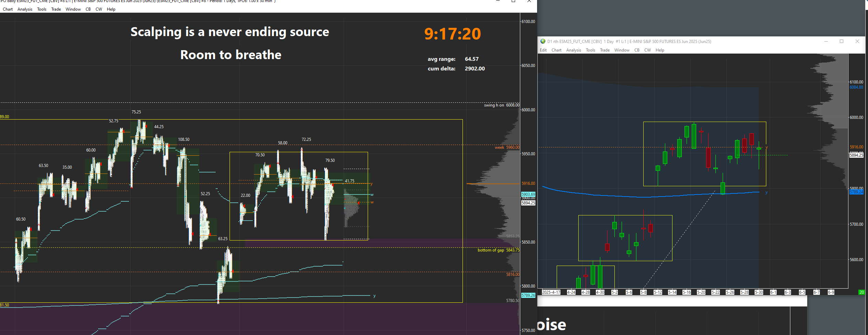Image resolution: width=868 pixels, height=335 pixels.
Task: Open the Chart menu in the D1 window
Action: [556, 50]
